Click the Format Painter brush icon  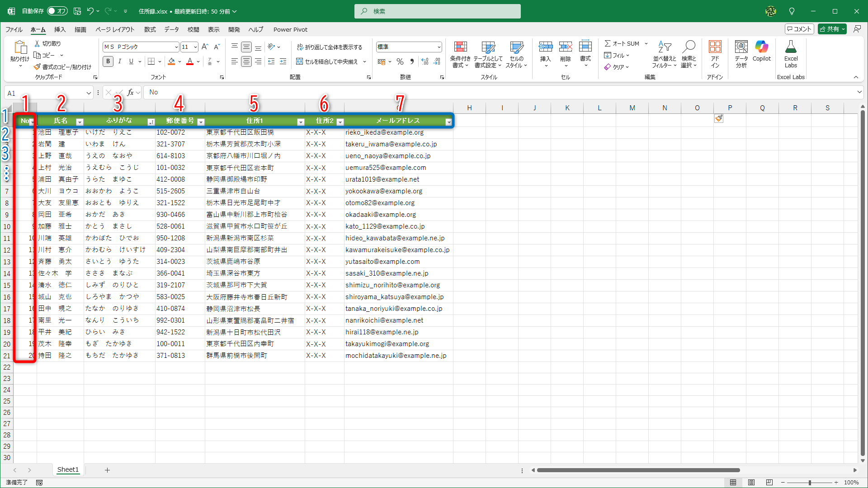[38, 67]
